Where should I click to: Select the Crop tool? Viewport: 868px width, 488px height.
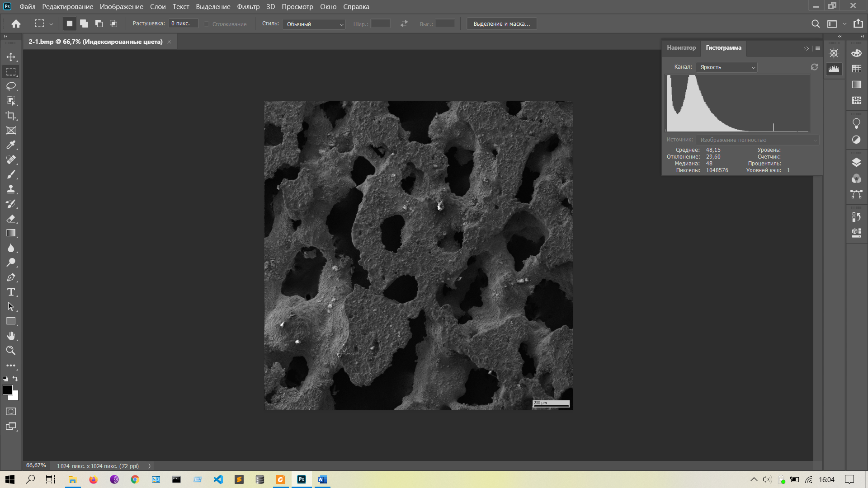11,116
